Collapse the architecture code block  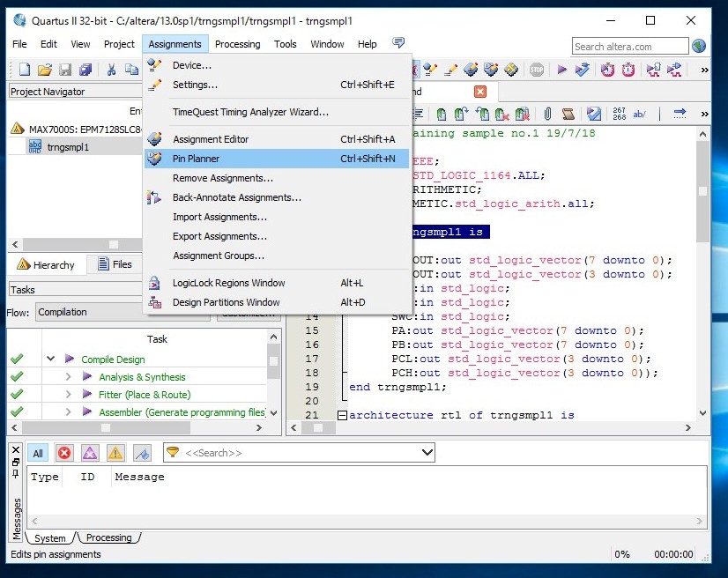342,415
